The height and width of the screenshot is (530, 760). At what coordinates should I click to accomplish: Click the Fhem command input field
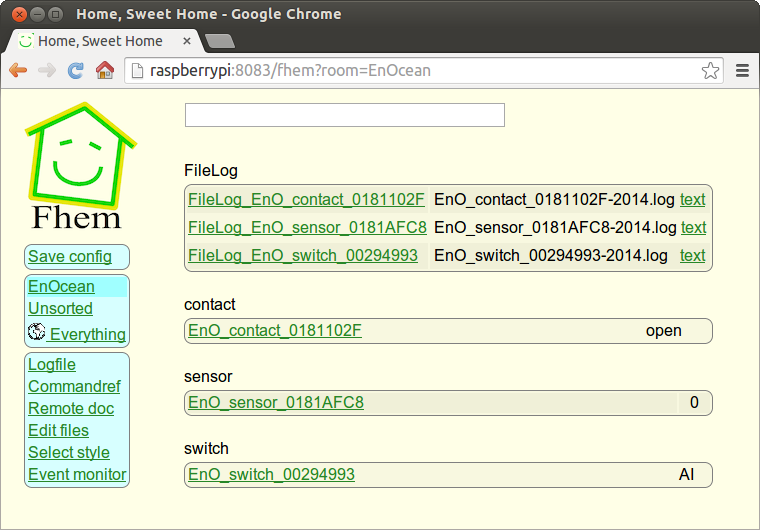(x=344, y=115)
